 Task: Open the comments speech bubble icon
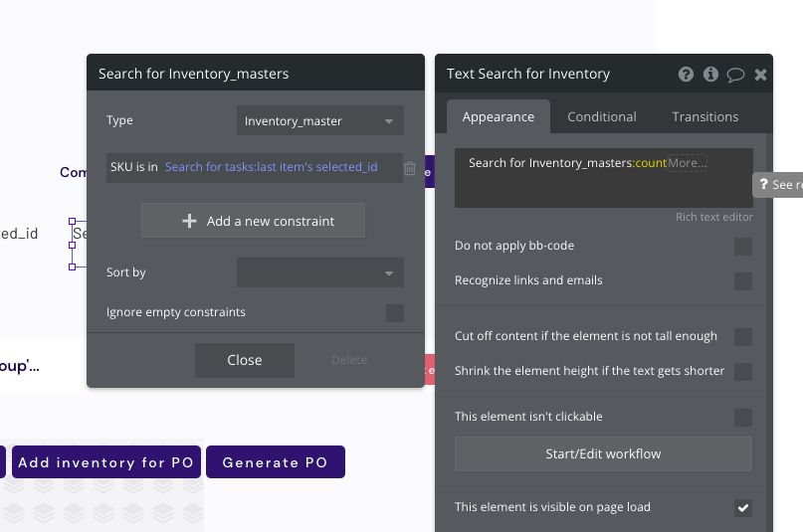tap(735, 74)
